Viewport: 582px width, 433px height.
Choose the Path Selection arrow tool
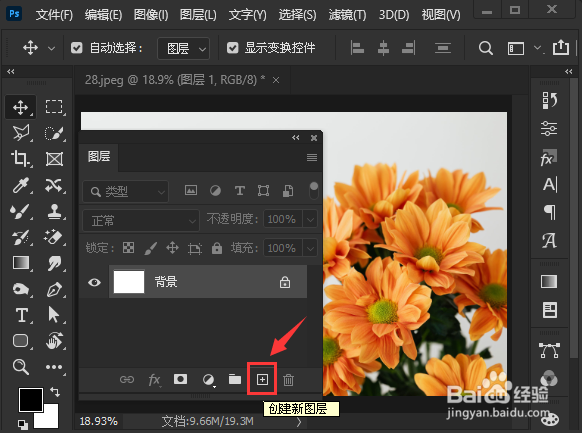(x=54, y=315)
